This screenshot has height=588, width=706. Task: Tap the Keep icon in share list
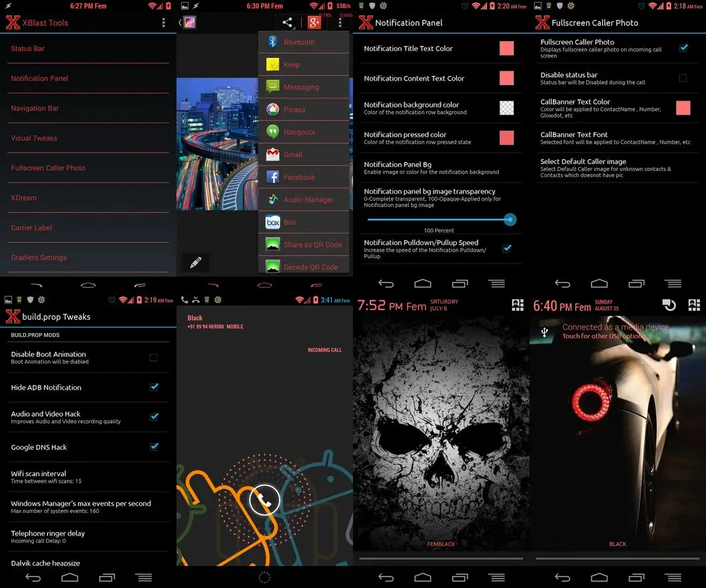[272, 65]
